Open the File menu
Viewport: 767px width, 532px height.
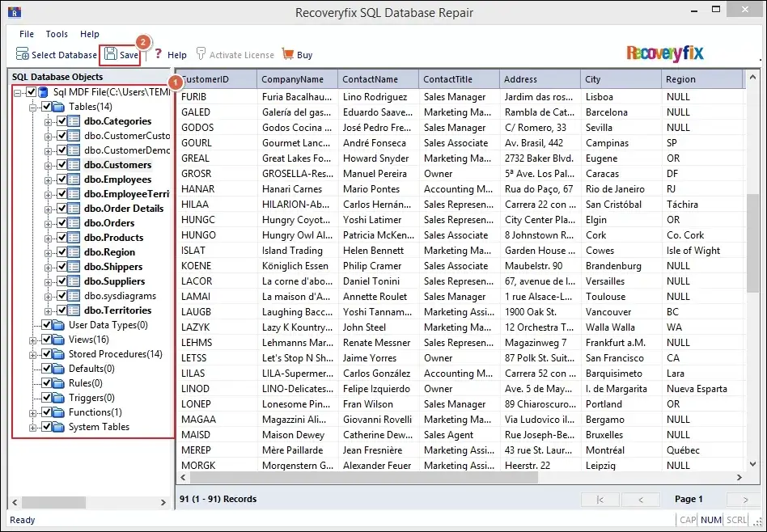[x=27, y=34]
